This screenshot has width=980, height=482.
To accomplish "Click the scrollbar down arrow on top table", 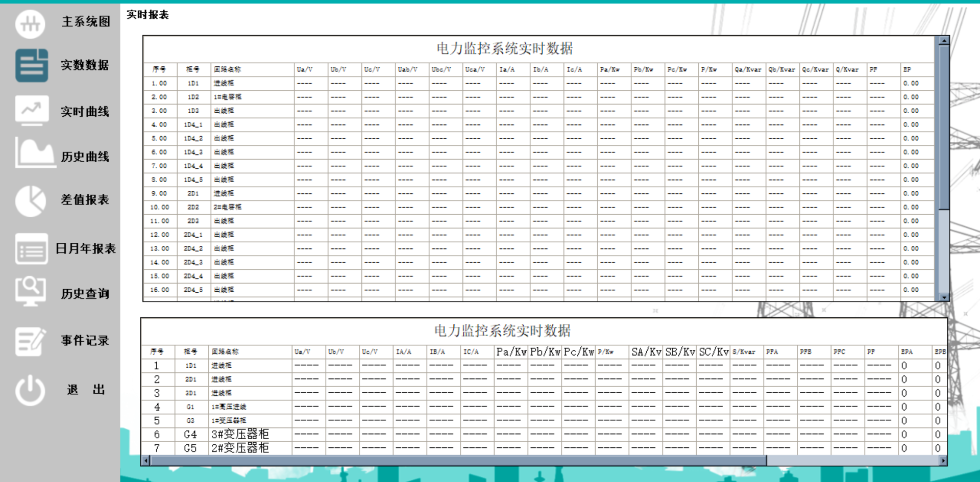I will (x=943, y=296).
